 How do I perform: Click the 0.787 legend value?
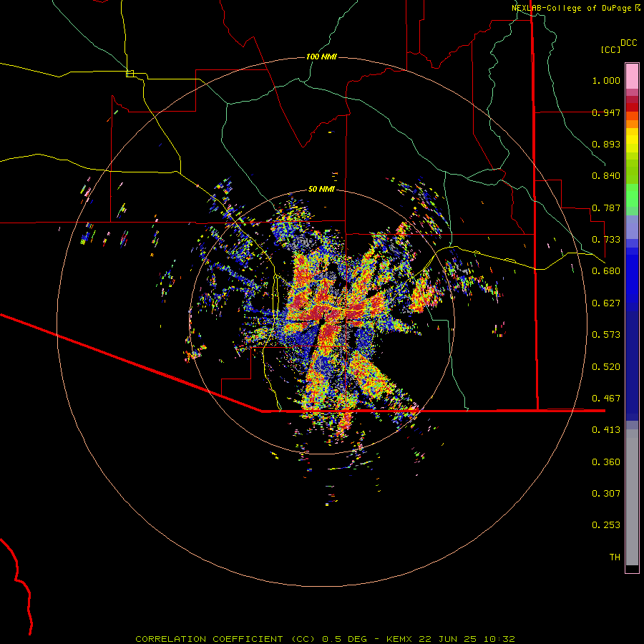click(x=606, y=208)
